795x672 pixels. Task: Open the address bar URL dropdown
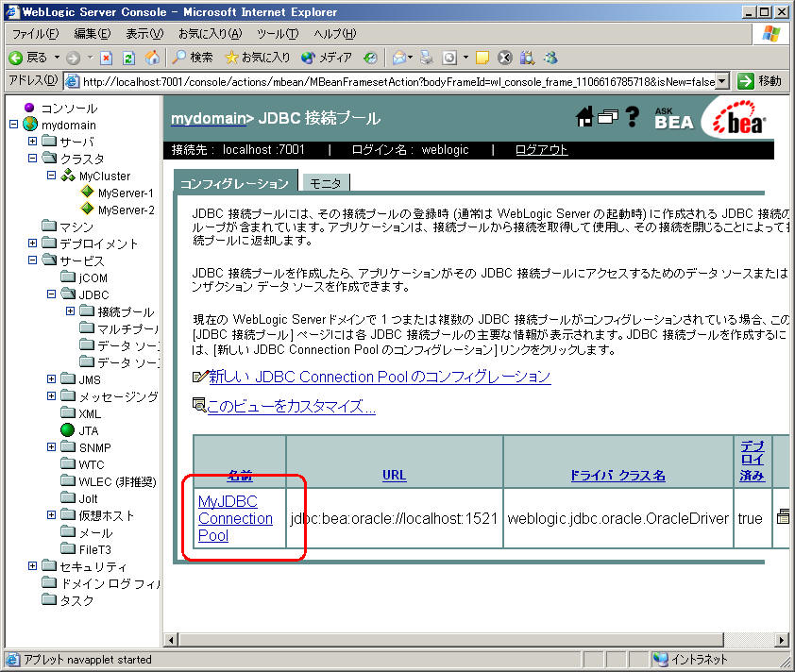tap(722, 81)
